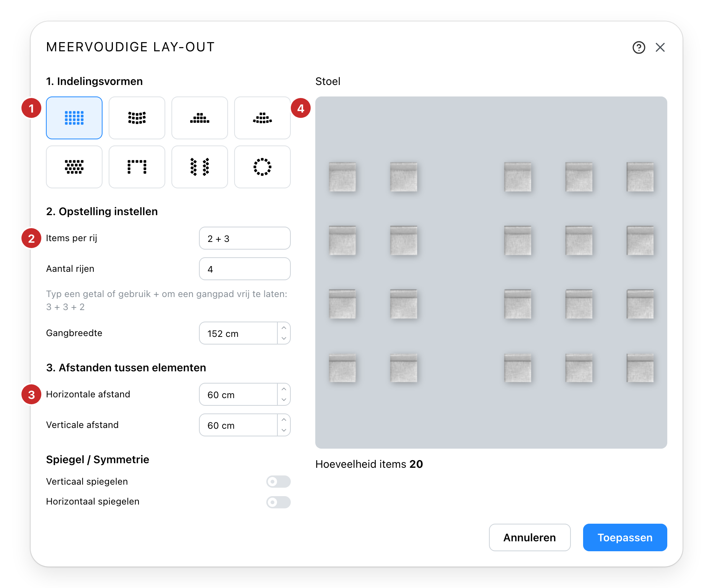The image size is (704, 588).
Task: Decrease Verticale afstand with down arrow
Action: (x=284, y=430)
